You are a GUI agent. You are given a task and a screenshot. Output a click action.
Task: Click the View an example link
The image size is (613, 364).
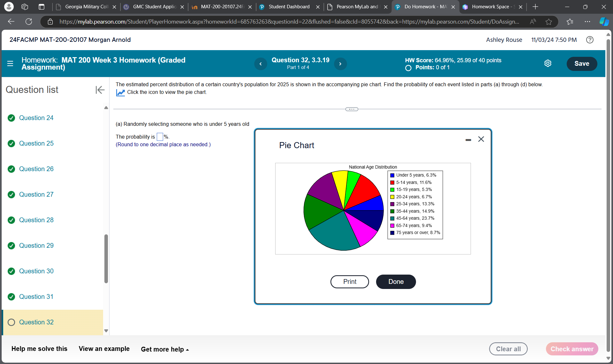coord(104,349)
